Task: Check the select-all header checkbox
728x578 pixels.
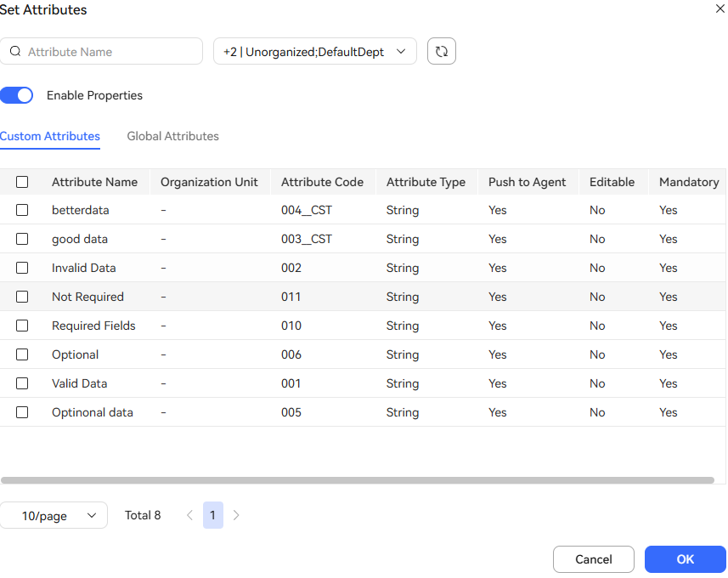Action: 22,182
